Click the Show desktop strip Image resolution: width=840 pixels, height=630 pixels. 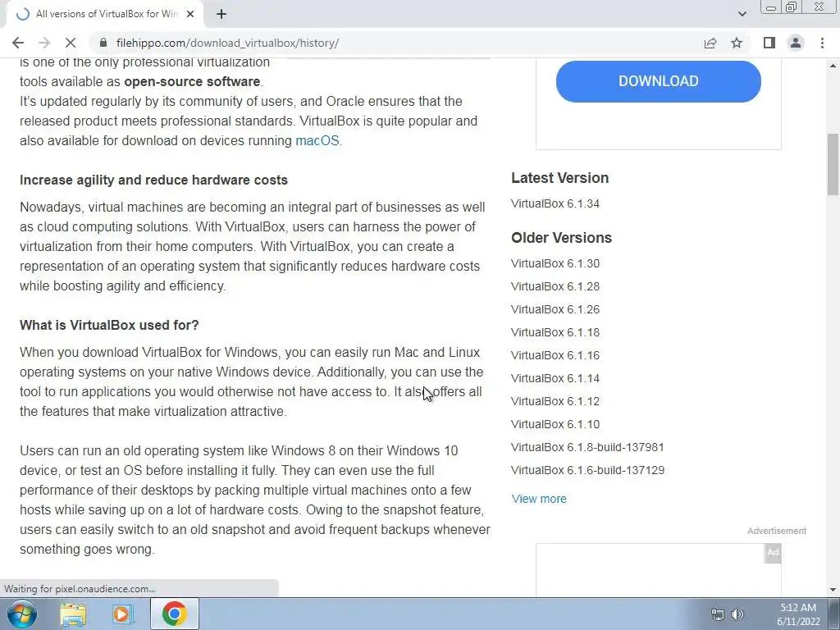point(833,614)
